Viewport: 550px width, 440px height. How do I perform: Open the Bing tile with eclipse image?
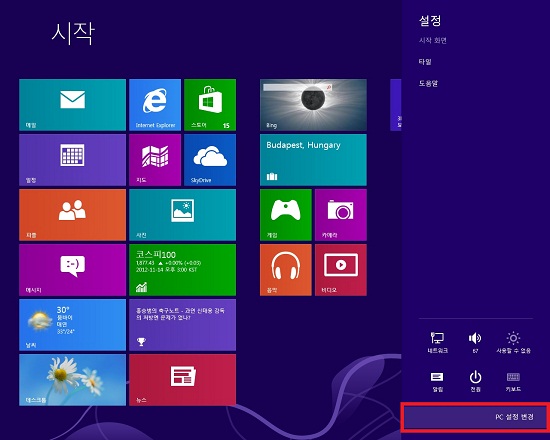pos(313,105)
